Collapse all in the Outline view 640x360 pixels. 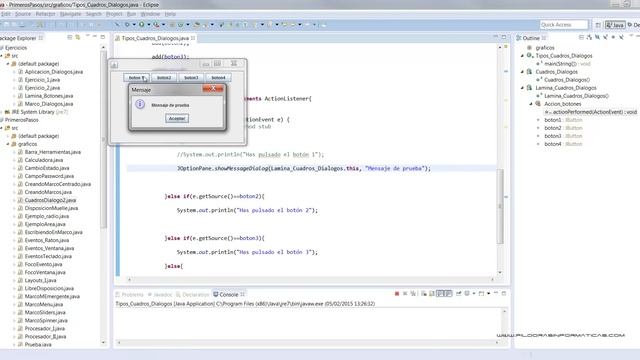pyautogui.click(x=581, y=38)
